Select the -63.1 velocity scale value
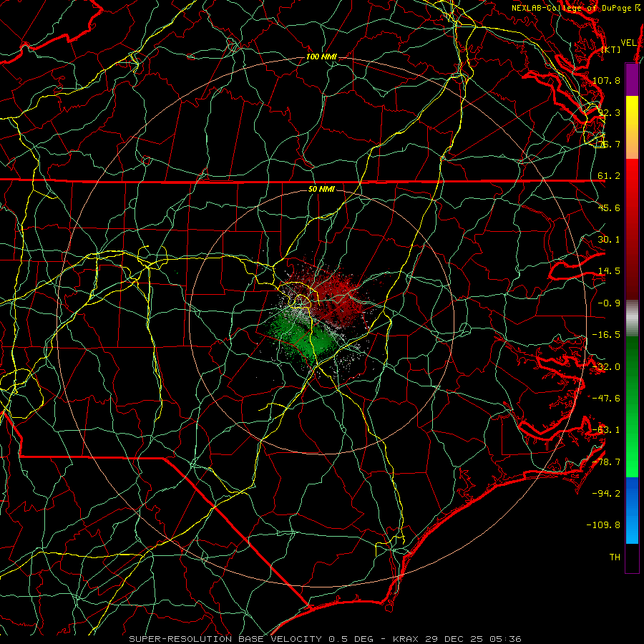Image resolution: width=644 pixels, height=644 pixels. [x=607, y=430]
